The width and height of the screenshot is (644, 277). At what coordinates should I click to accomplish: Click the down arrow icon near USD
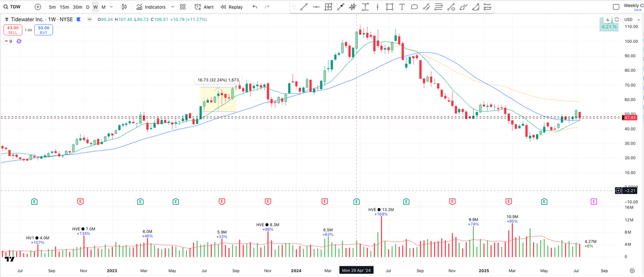coord(608,20)
